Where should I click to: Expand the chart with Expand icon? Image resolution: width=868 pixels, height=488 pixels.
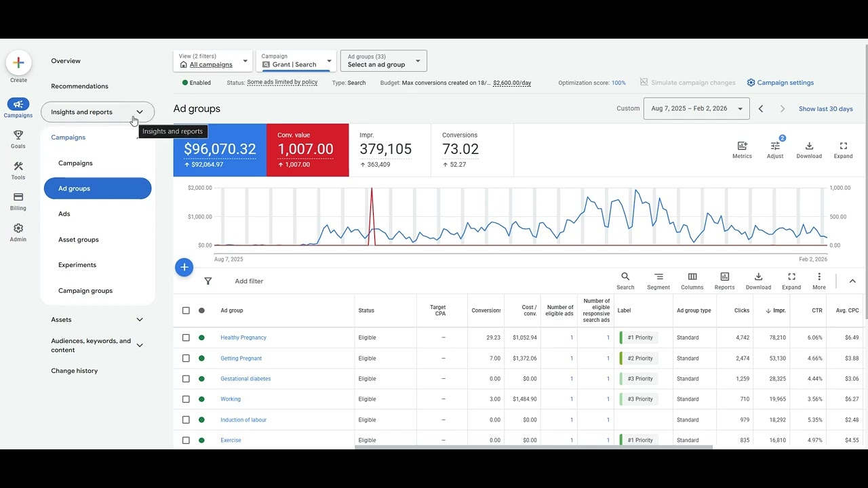click(844, 146)
